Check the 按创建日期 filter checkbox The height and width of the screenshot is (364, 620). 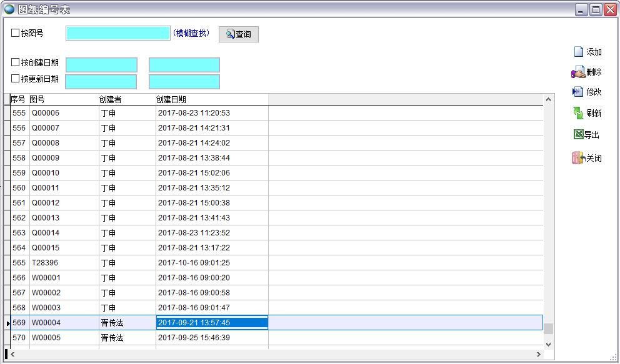[16, 62]
